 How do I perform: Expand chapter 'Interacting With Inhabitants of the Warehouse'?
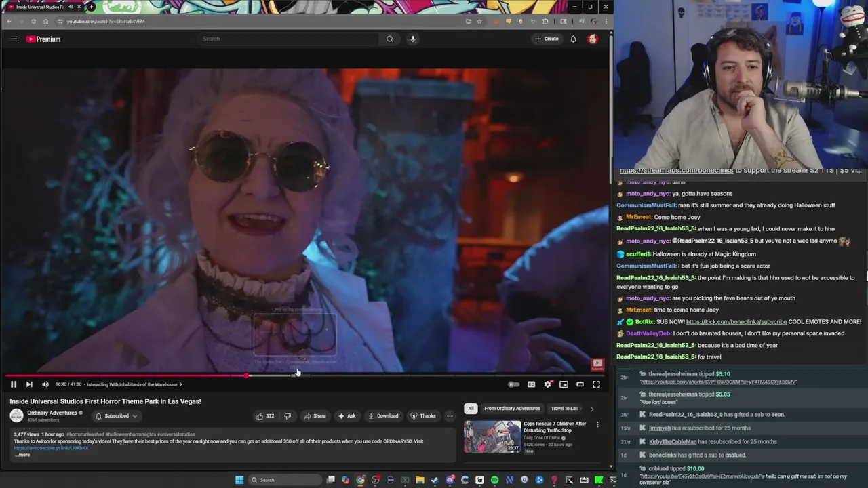coord(134,384)
